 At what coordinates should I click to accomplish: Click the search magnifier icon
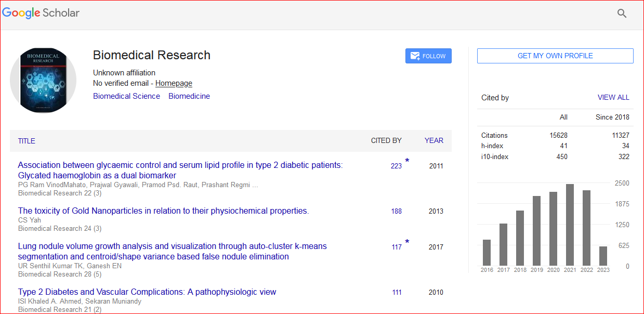pyautogui.click(x=622, y=14)
